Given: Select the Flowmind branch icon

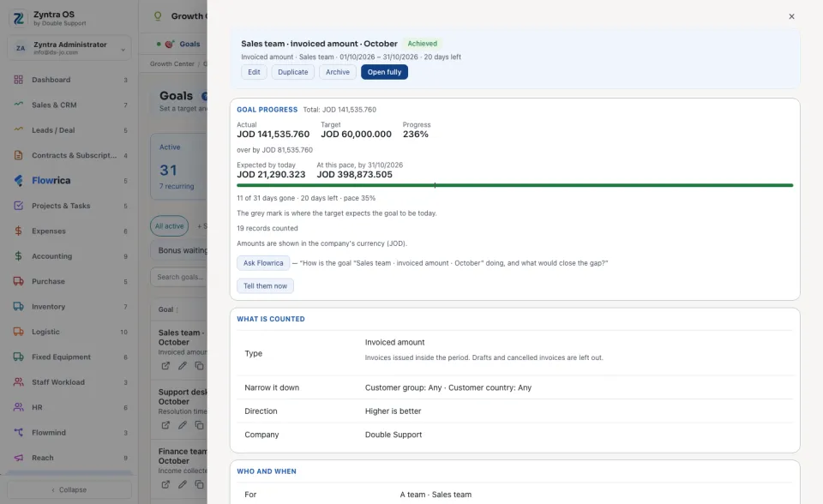Looking at the screenshot, I should click(x=18, y=432).
